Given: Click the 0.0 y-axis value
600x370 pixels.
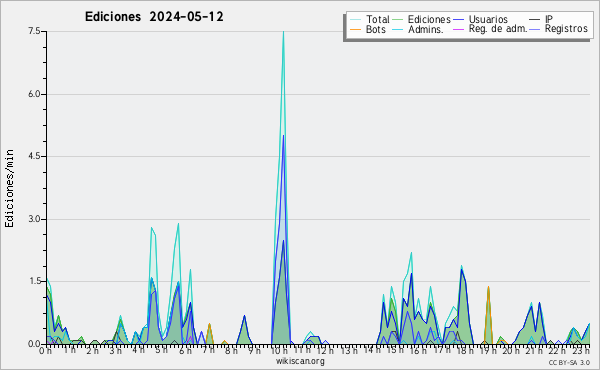Looking at the screenshot, I should point(34,344).
